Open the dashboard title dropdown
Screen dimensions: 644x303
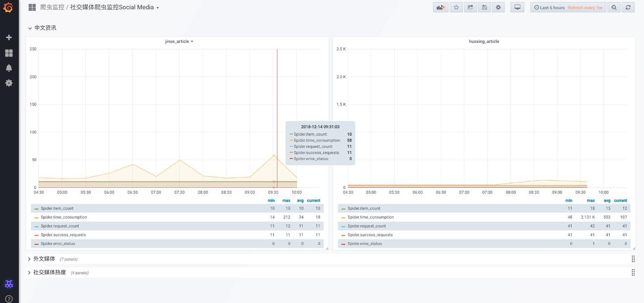pos(114,7)
